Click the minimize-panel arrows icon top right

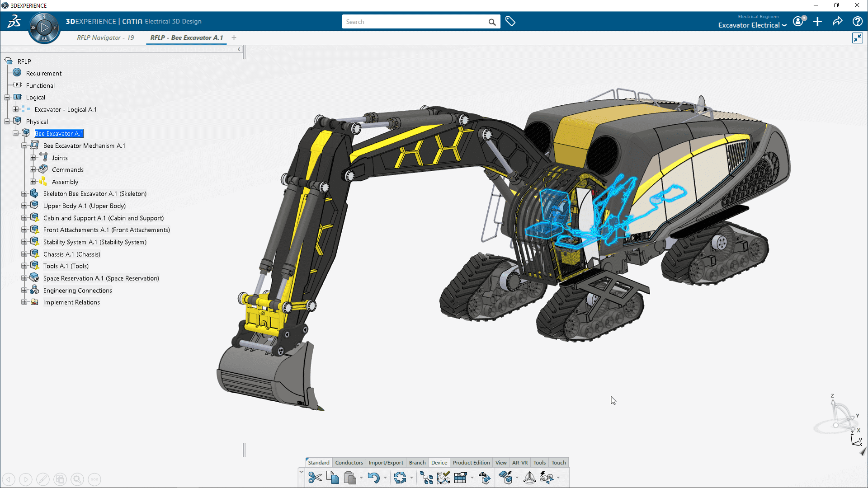[x=857, y=38]
